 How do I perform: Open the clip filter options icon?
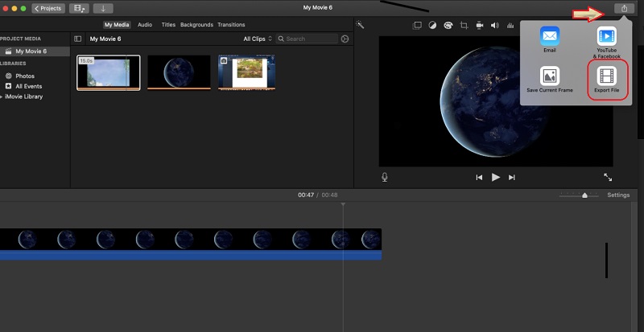tap(345, 39)
